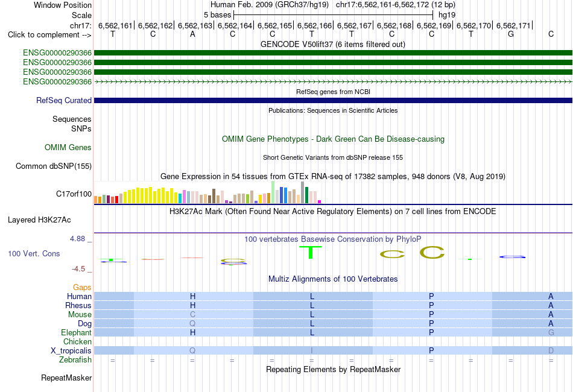Click the Rhesus species label
Viewport: 573px width, 392px height.
(78, 305)
